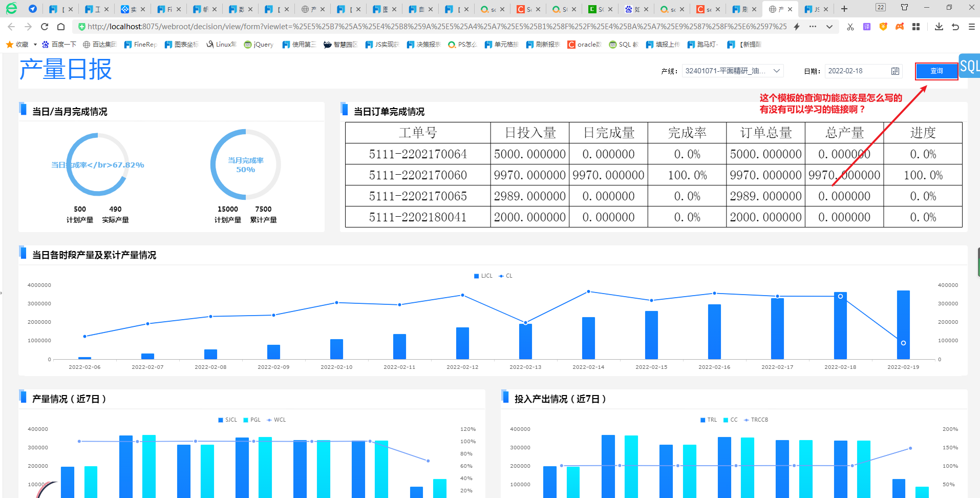Click the orange shield extension icon
The height and width of the screenshot is (498, 980).
coord(883,27)
